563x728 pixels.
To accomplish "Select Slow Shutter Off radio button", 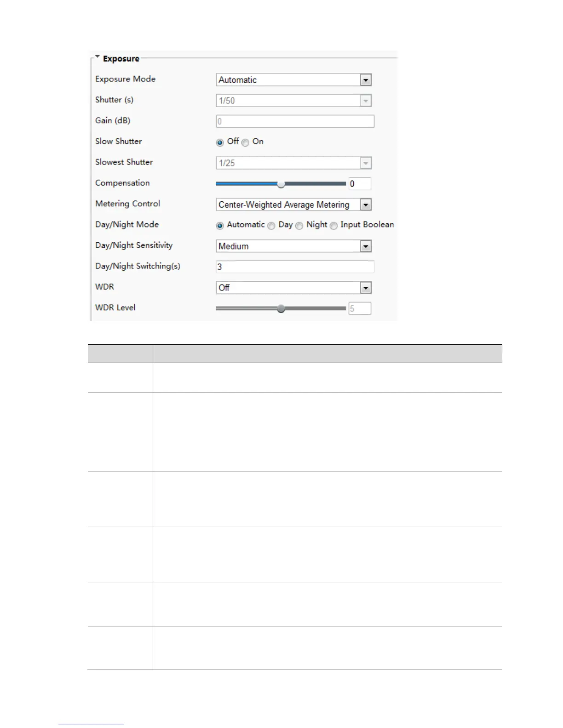I will [x=220, y=142].
